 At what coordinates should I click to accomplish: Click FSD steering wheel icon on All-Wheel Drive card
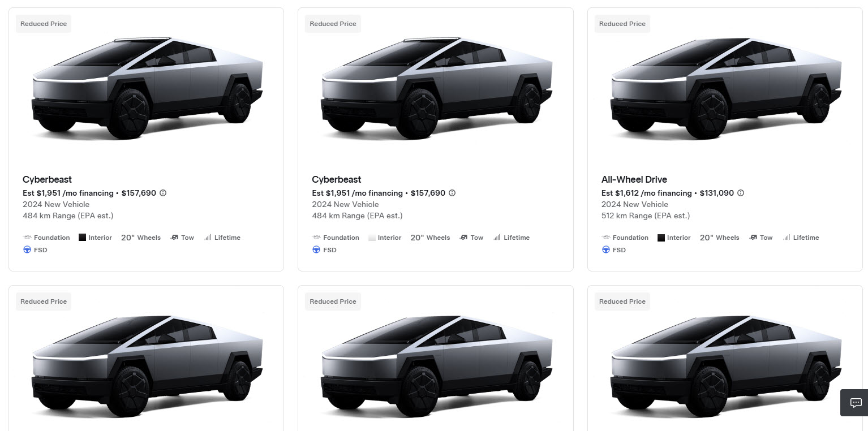point(605,249)
